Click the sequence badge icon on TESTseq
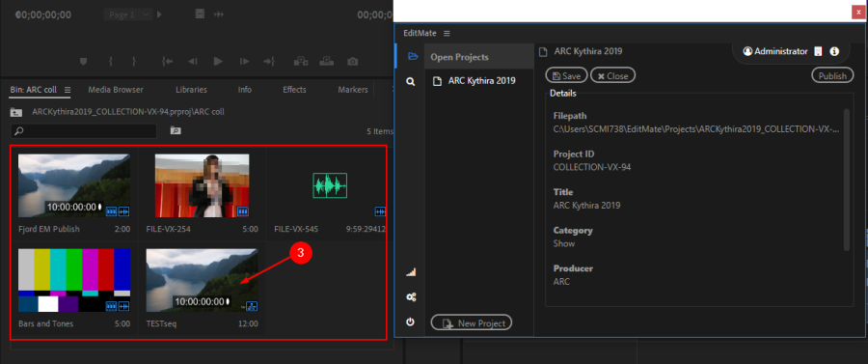 point(252,305)
